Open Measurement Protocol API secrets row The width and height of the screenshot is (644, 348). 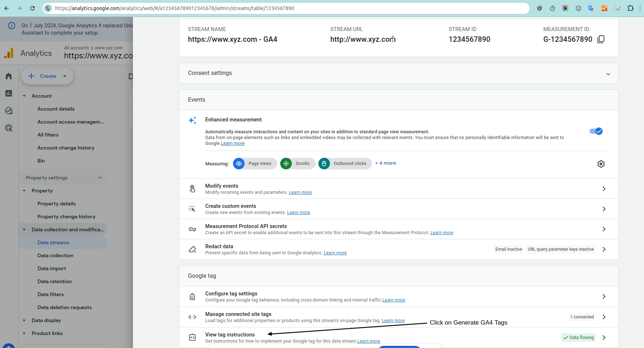click(x=396, y=229)
